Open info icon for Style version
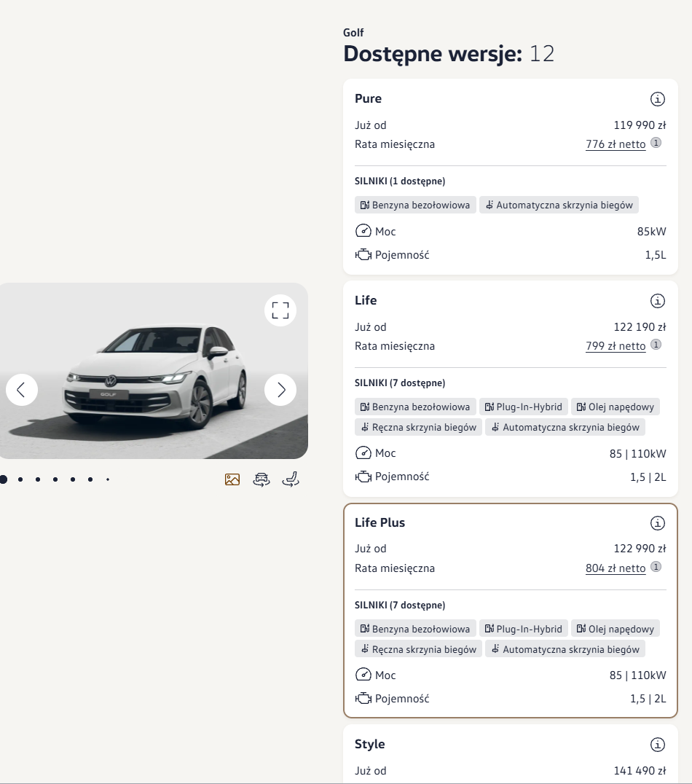Viewport: 692px width, 784px height. [658, 745]
